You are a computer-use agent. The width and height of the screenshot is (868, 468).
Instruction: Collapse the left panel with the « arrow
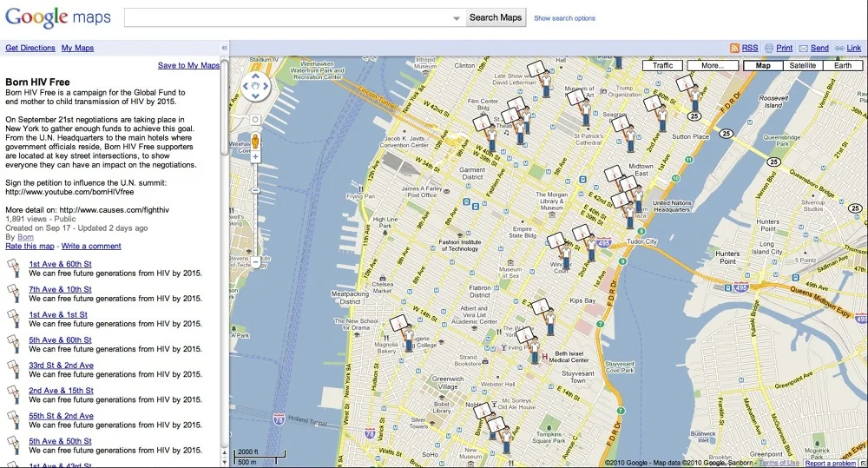[224, 48]
